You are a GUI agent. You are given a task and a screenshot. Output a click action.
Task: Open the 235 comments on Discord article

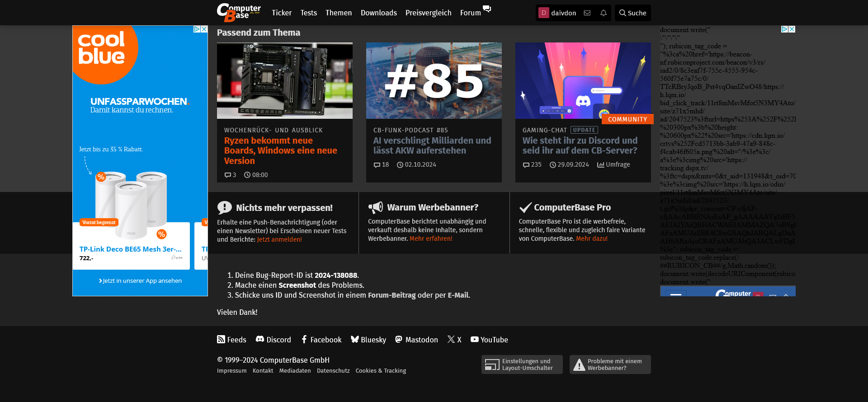point(532,164)
